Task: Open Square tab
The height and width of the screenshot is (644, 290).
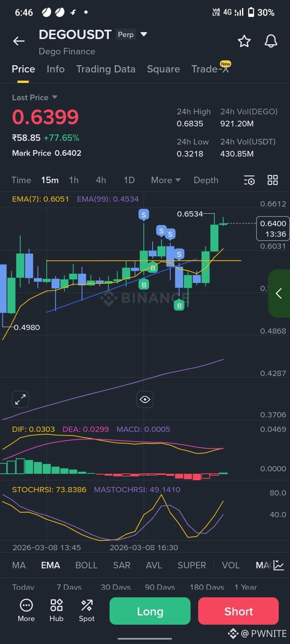Action: (x=163, y=69)
